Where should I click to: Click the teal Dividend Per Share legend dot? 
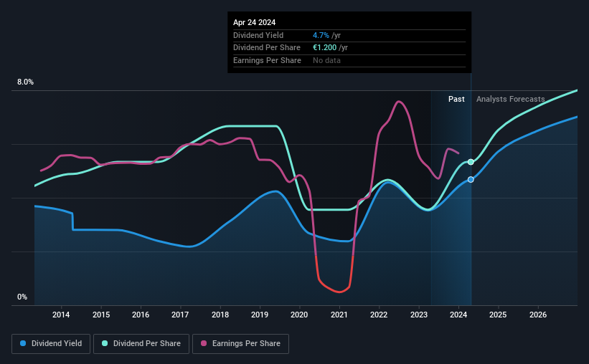(x=105, y=343)
